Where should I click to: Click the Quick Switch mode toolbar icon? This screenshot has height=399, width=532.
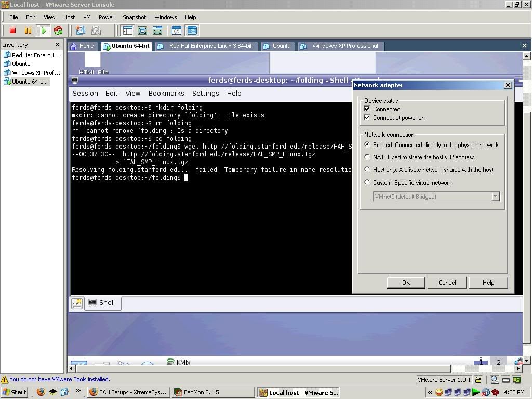click(x=157, y=31)
